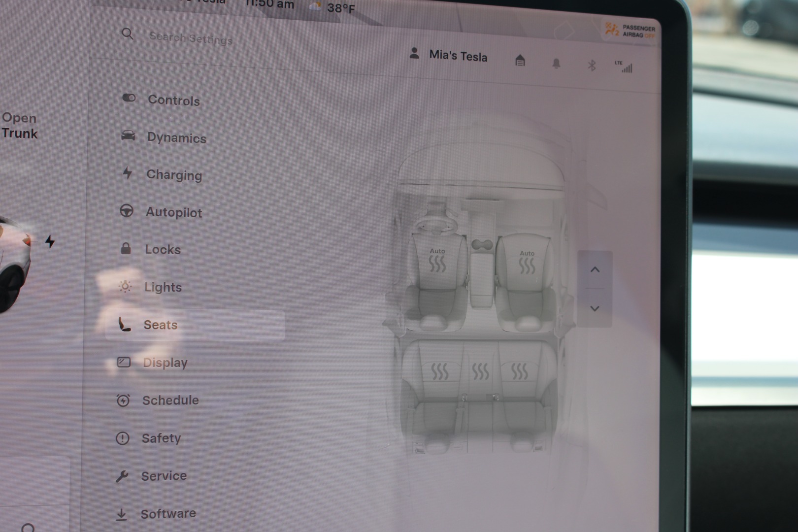
Task: Click the search magnifier icon
Action: [128, 34]
